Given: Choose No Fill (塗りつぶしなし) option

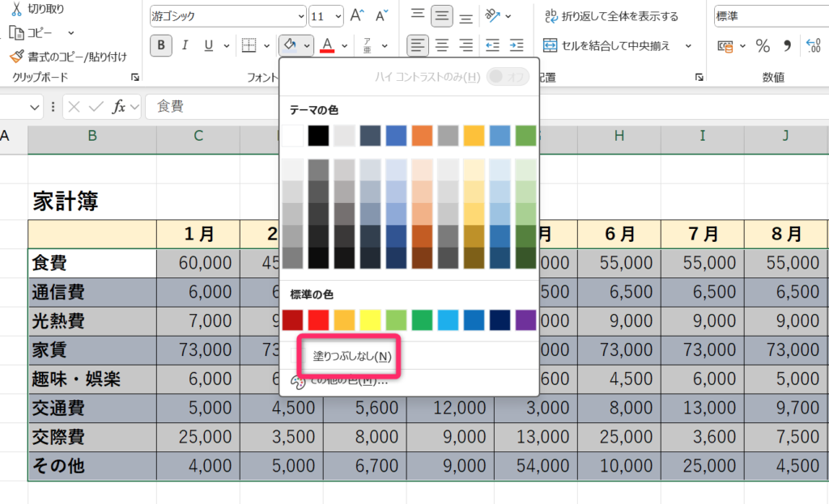Looking at the screenshot, I should (351, 357).
